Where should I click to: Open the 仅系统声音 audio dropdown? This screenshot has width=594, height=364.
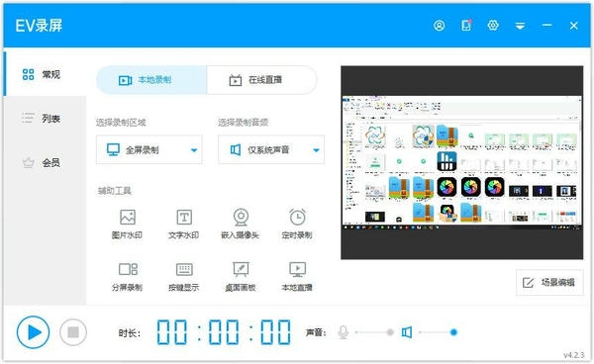(271, 149)
